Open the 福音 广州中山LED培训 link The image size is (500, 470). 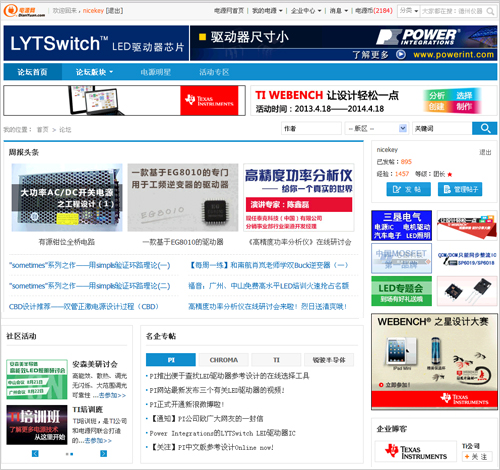point(269,286)
